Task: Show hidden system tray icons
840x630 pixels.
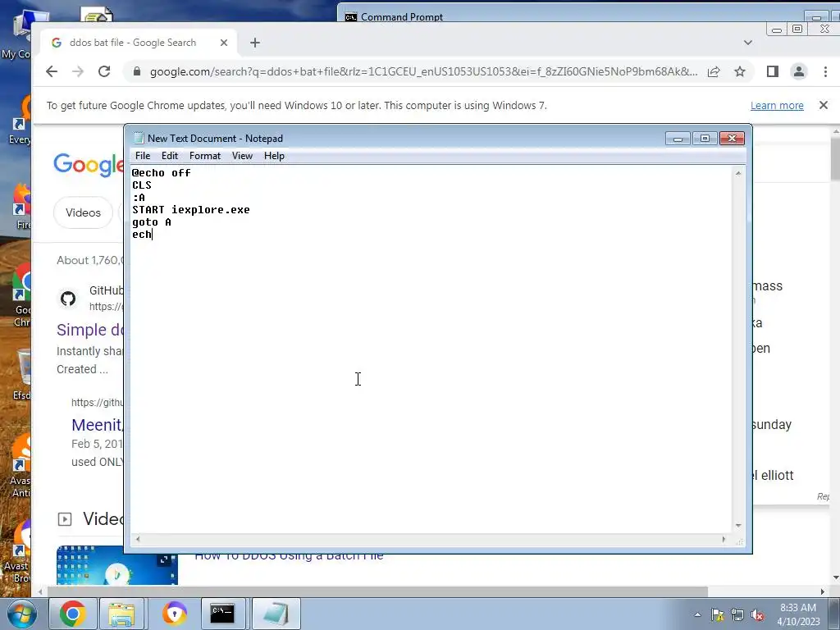Action: point(697,615)
